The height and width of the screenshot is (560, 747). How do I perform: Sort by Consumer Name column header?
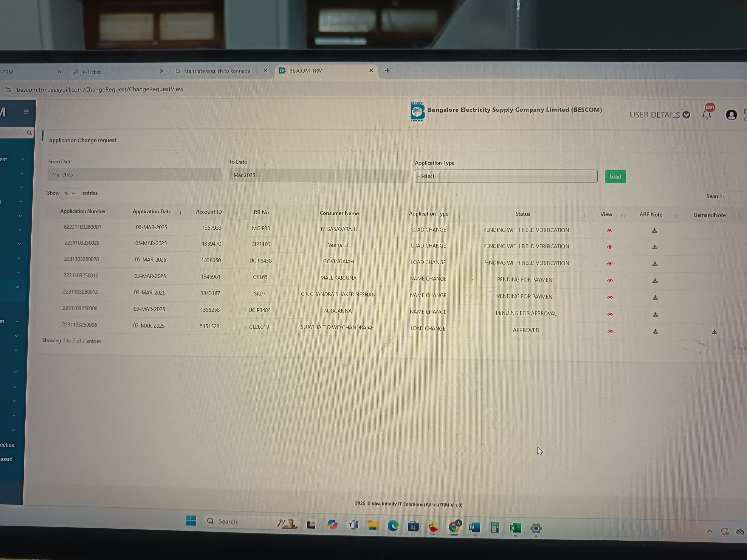[x=339, y=213]
